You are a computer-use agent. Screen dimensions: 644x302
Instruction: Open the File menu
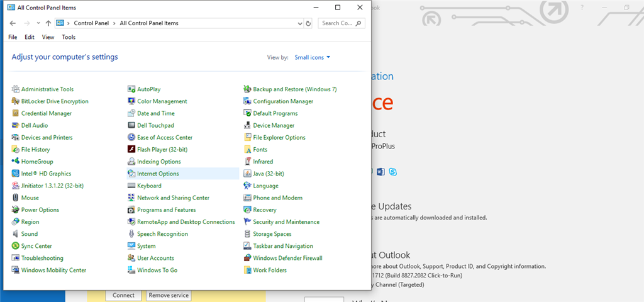[13, 37]
